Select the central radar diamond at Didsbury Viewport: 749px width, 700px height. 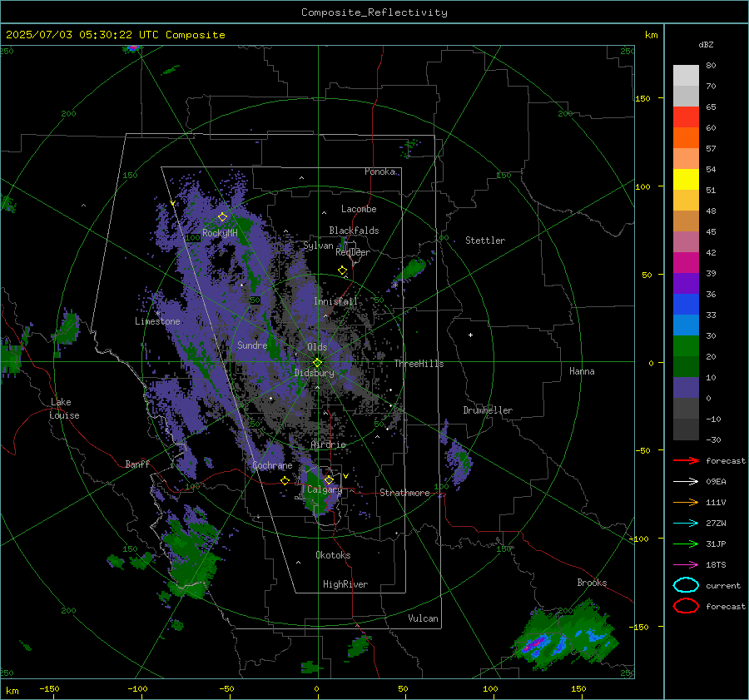(x=318, y=363)
